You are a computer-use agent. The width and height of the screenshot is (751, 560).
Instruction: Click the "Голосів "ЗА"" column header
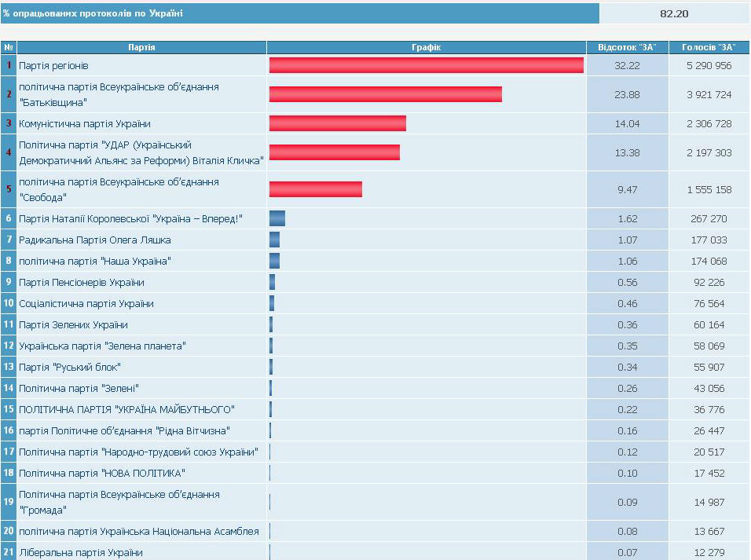(x=709, y=47)
